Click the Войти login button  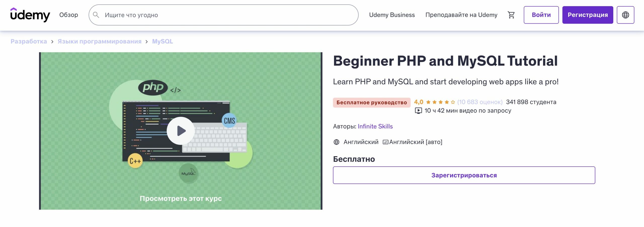541,15
